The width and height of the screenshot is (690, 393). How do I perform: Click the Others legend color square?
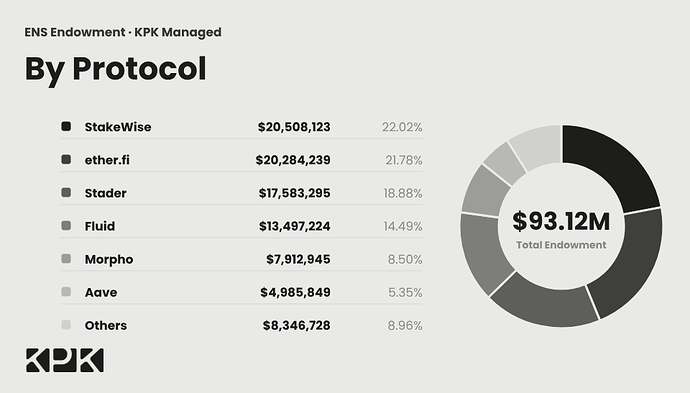tap(66, 325)
